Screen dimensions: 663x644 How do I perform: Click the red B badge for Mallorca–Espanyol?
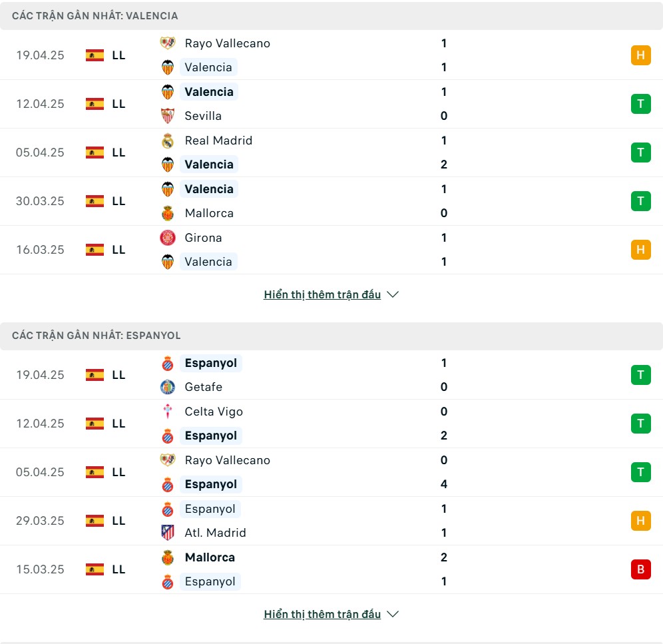(x=640, y=569)
